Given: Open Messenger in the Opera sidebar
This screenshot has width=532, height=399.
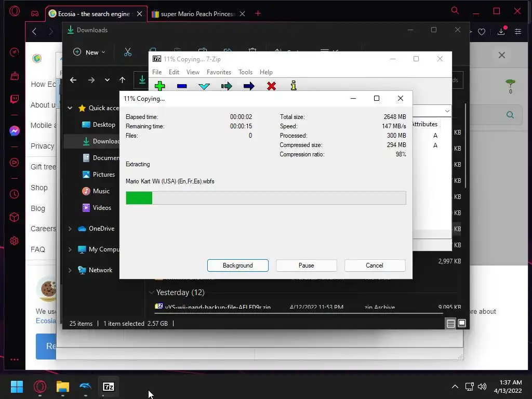Looking at the screenshot, I should [14, 131].
